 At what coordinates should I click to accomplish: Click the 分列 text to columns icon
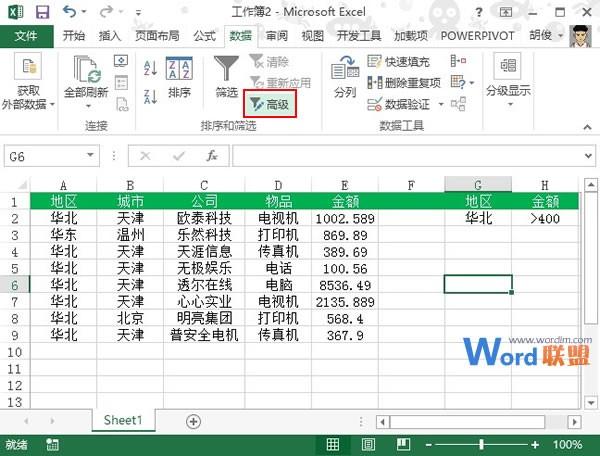click(345, 76)
